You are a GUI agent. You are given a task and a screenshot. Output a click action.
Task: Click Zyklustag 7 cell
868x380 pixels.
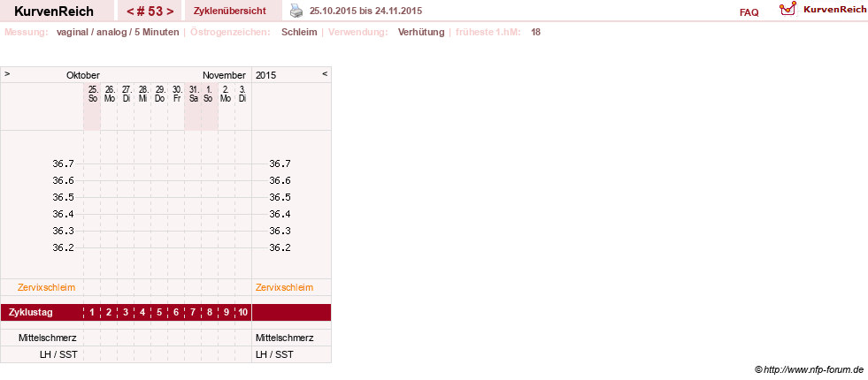click(x=193, y=313)
